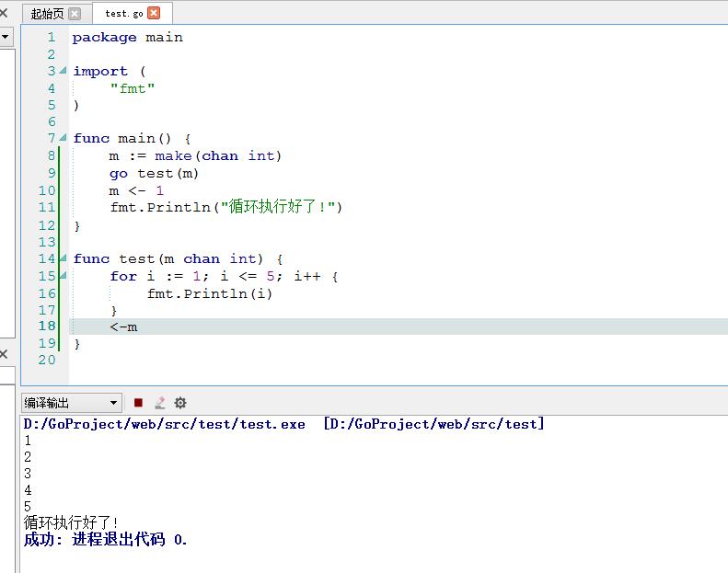Click the for loop header line

225,276
